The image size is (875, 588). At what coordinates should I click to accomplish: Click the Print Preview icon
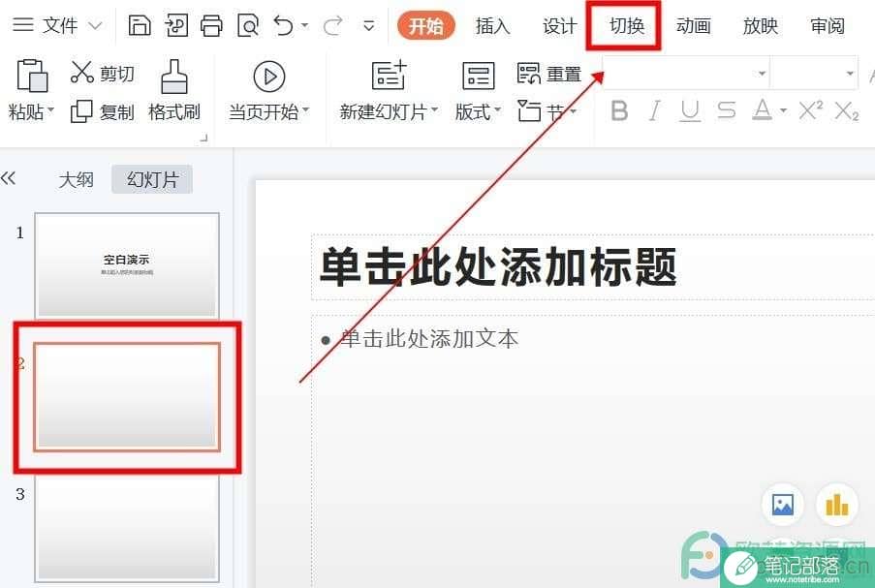pos(248,25)
